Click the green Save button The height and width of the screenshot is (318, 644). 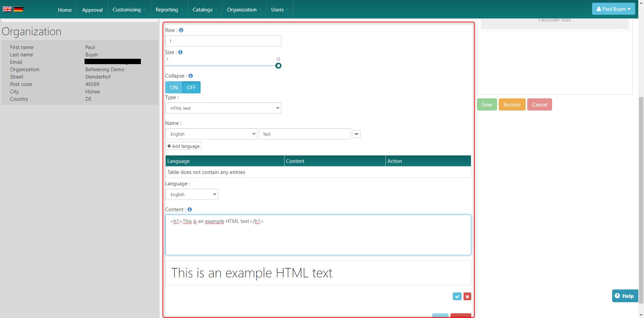click(487, 105)
